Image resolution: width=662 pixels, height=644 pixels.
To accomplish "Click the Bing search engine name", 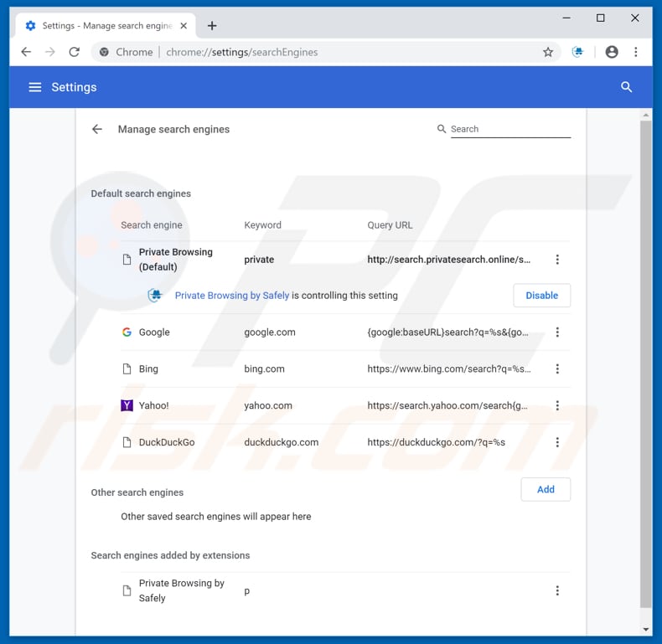I will pos(148,368).
